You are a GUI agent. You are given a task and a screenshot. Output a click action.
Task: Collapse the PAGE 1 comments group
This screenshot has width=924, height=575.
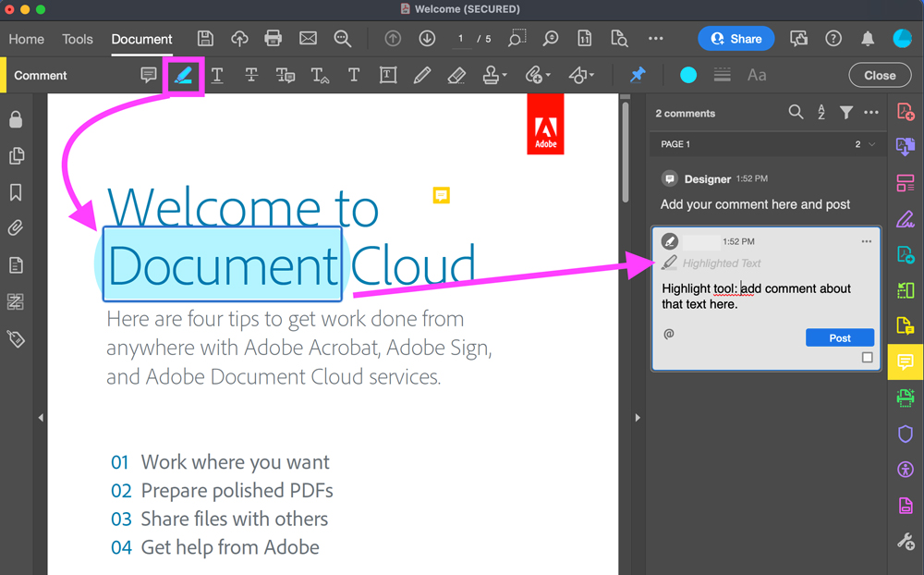[871, 144]
